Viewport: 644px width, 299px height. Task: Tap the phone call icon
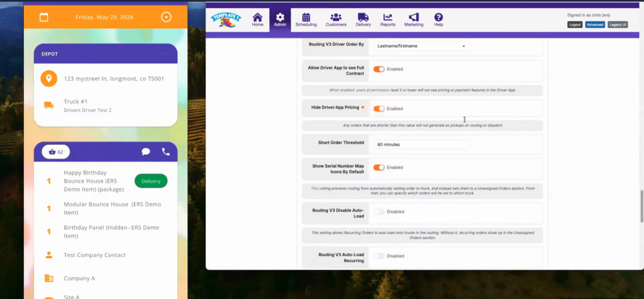click(166, 152)
